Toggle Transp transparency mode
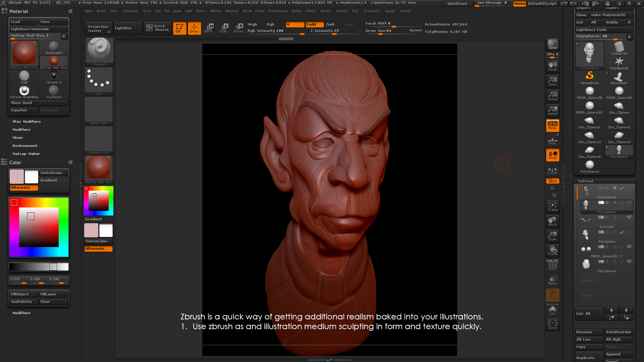Image resolution: width=644 pixels, height=362 pixels. tap(552, 280)
